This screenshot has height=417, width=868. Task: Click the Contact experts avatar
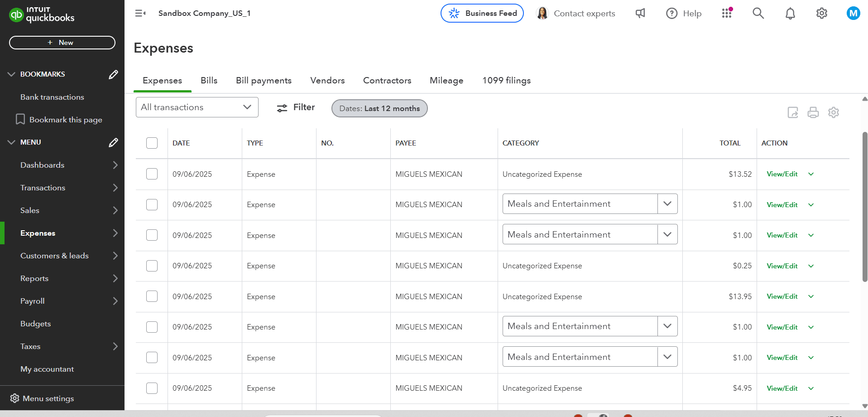coord(542,13)
